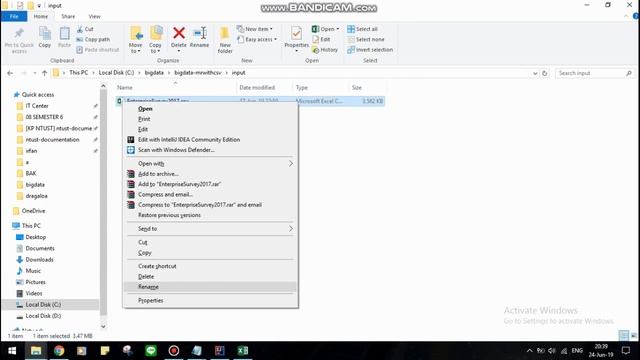Image resolution: width=640 pixels, height=360 pixels.
Task: Select Edit with IntelliJ IDEA Community Edition
Action: [x=210, y=140]
